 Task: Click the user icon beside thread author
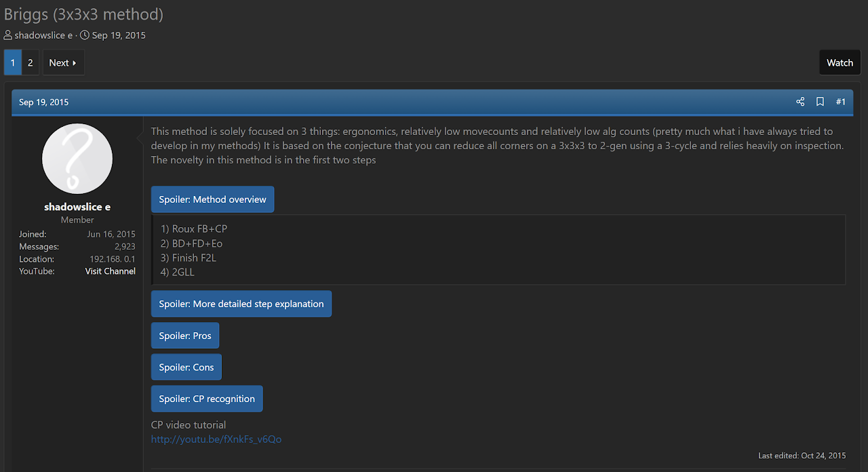point(8,35)
